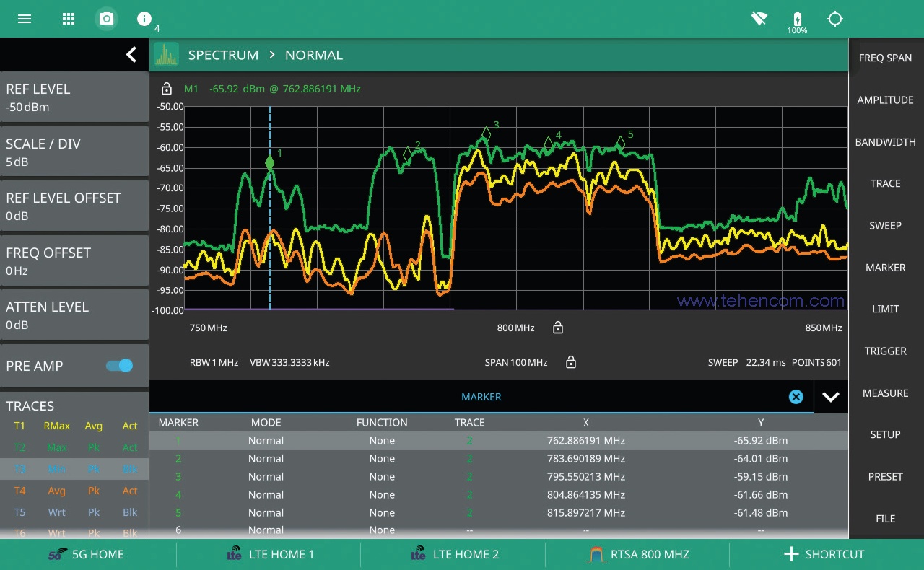Select trace T3 Min row
This screenshot has width=924, height=570.
74,469
